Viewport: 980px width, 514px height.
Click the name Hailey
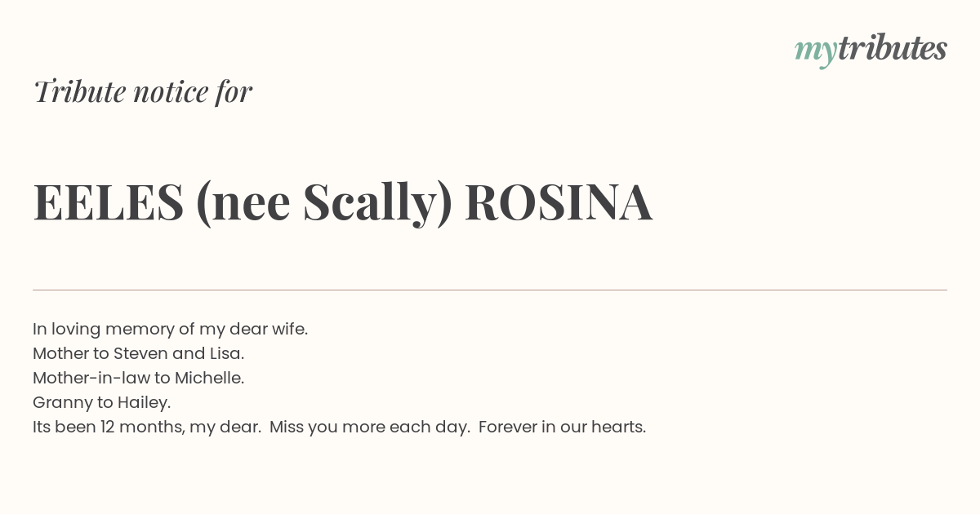pos(142,403)
